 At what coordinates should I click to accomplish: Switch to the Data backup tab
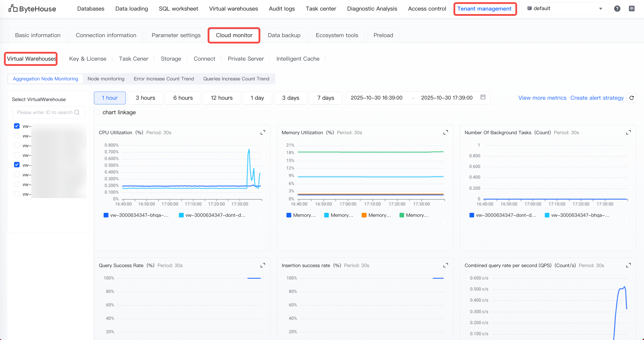coord(284,35)
